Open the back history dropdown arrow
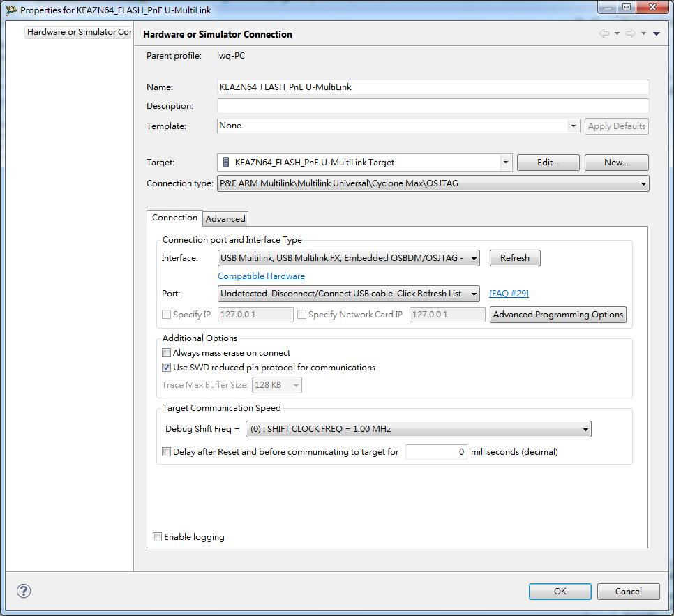 [x=617, y=33]
